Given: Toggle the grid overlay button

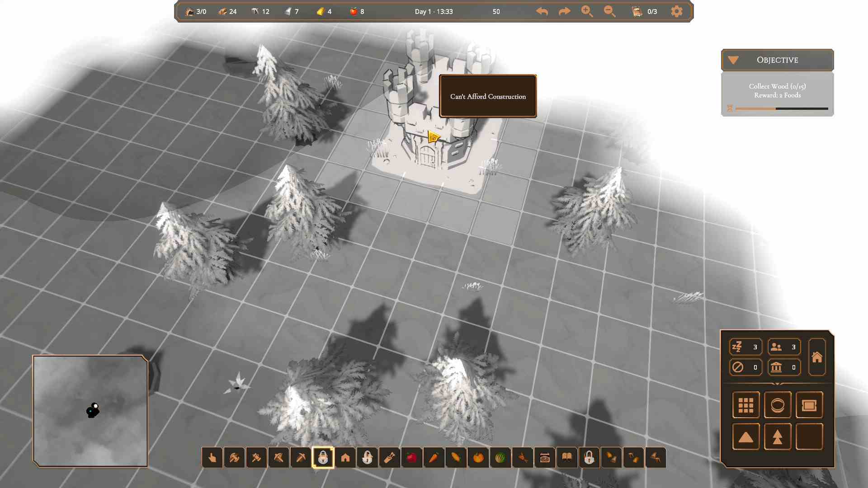Looking at the screenshot, I should tap(745, 405).
